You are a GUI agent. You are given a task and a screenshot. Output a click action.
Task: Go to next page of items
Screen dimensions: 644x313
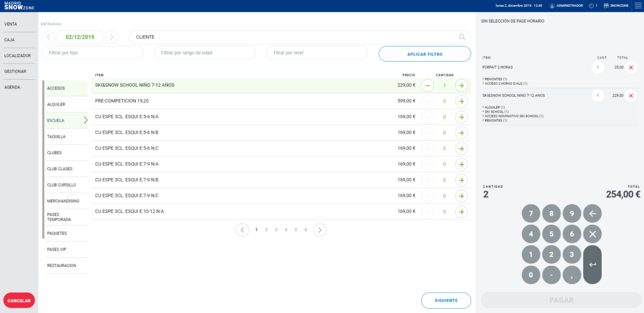point(320,230)
